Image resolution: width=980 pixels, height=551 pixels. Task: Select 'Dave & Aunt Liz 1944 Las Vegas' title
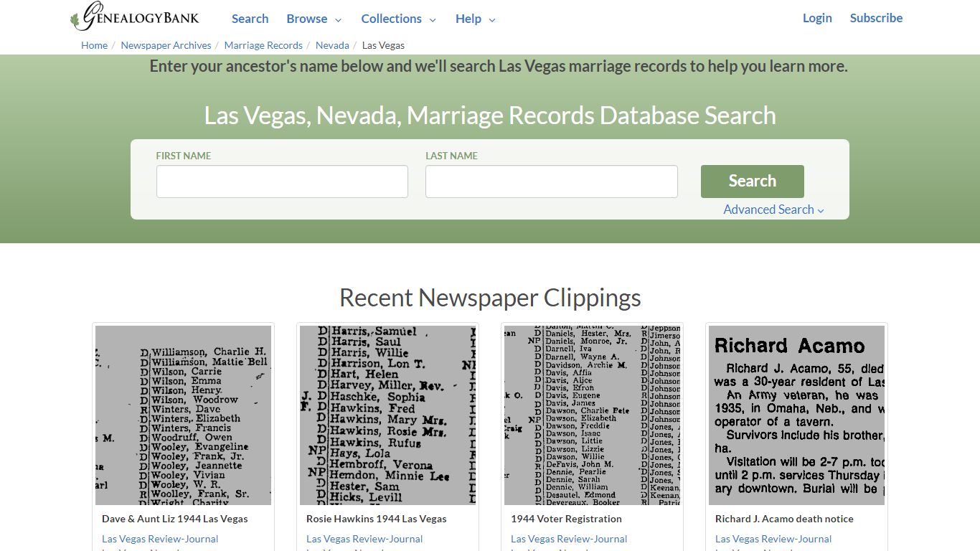click(x=175, y=519)
